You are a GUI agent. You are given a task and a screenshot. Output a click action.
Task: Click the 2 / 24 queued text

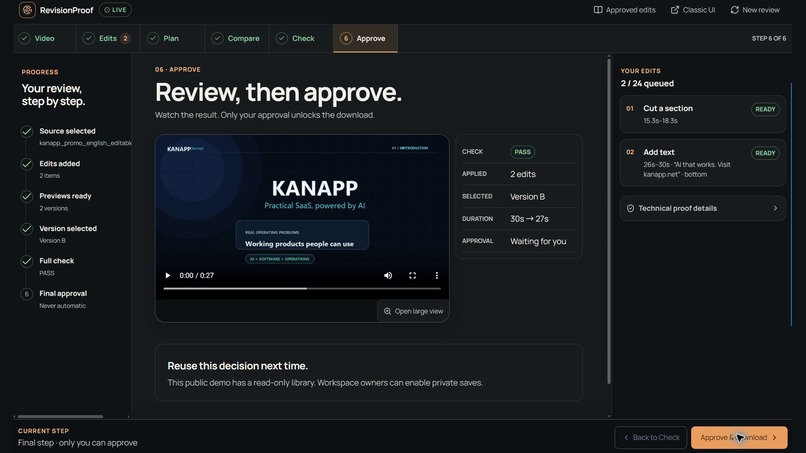click(x=647, y=83)
